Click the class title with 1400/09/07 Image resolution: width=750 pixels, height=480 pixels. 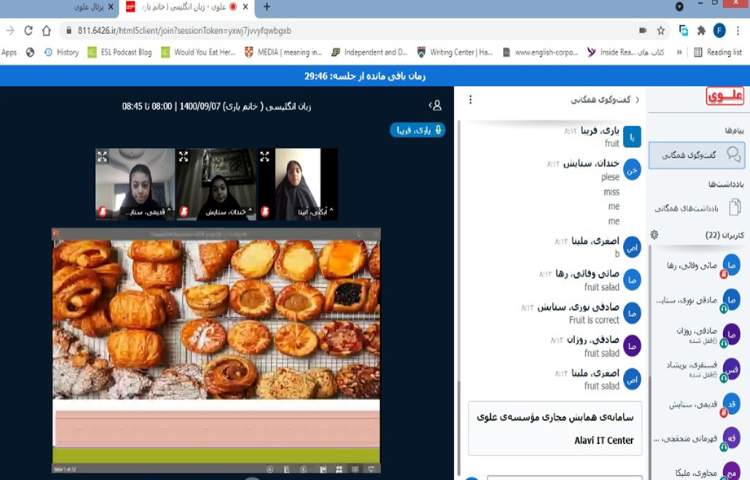pyautogui.click(x=216, y=106)
